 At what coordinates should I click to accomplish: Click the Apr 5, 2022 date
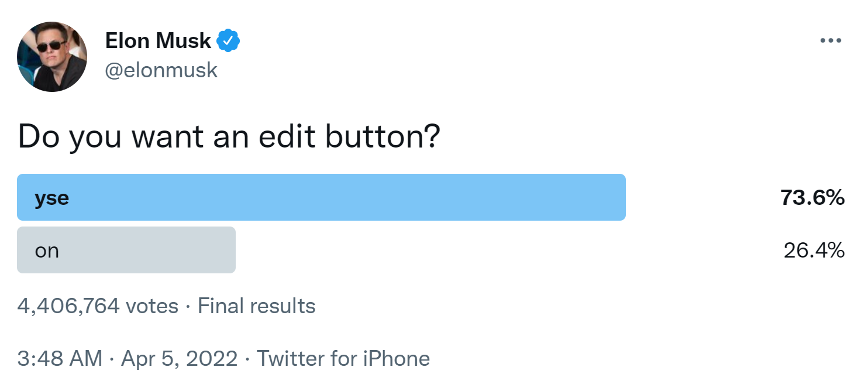point(179,358)
